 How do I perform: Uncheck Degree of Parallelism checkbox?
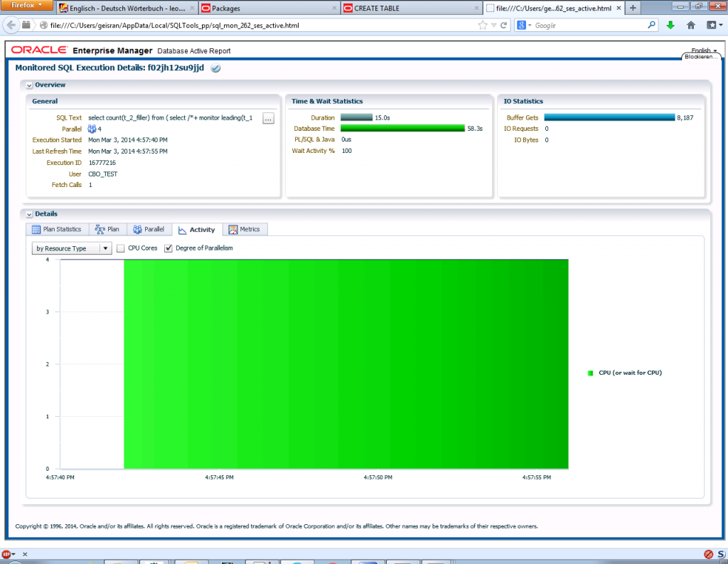168,248
